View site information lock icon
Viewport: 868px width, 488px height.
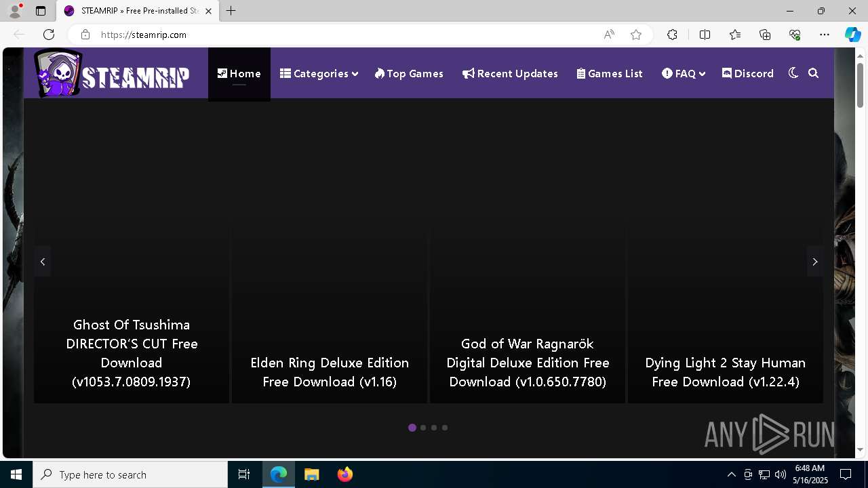point(85,35)
